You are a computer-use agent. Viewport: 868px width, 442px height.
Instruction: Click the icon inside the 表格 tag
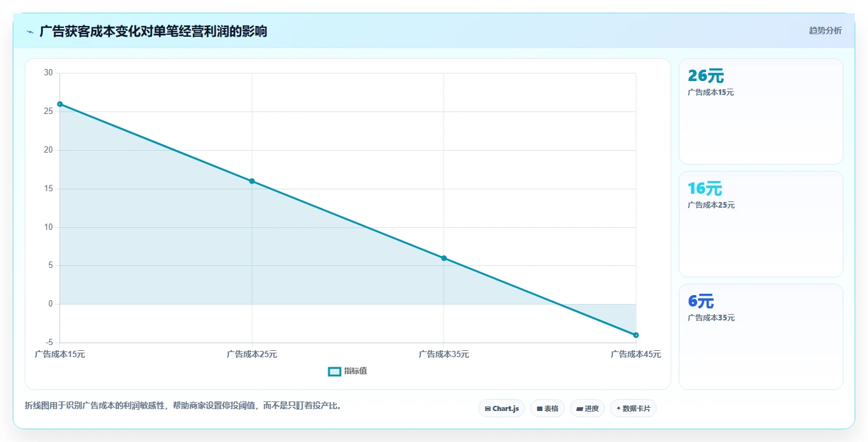pos(540,409)
